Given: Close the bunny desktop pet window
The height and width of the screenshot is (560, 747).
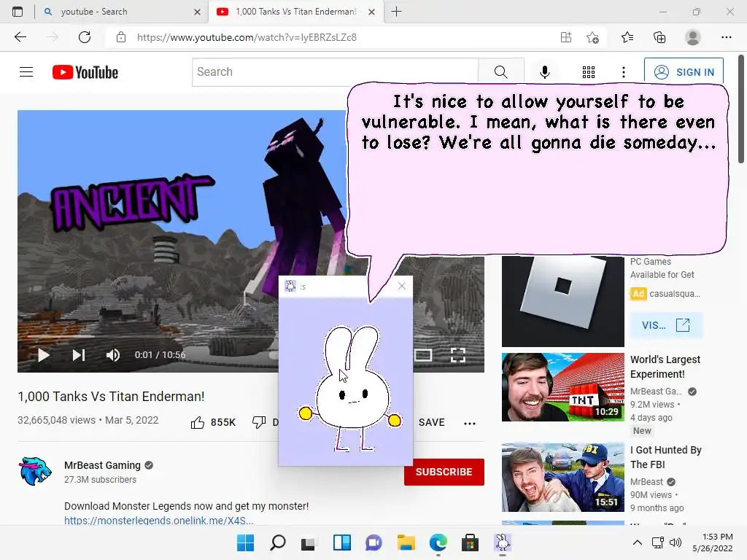Looking at the screenshot, I should [402, 286].
